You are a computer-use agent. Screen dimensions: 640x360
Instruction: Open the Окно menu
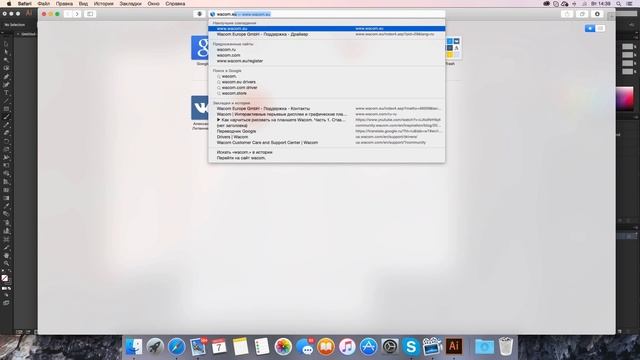pyautogui.click(x=153, y=4)
